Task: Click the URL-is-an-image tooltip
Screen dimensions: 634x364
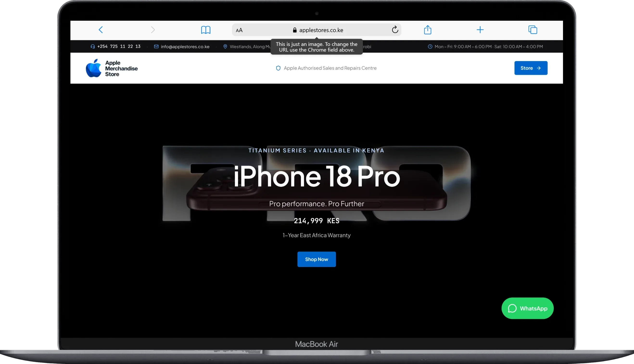Action: point(317,47)
